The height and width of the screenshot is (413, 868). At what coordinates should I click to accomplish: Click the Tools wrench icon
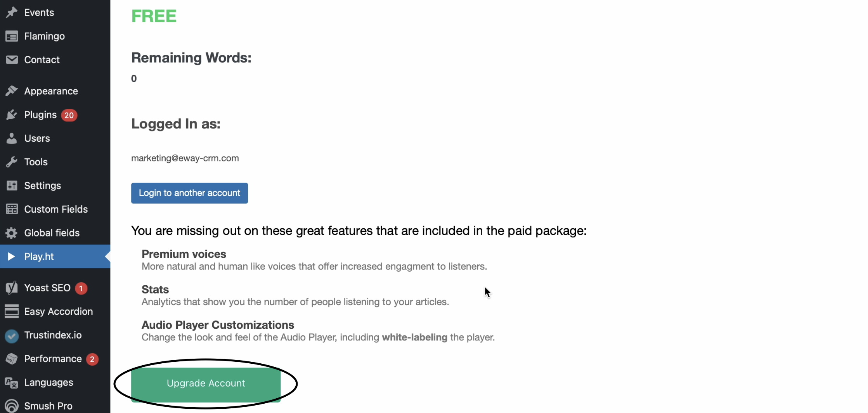coord(12,162)
